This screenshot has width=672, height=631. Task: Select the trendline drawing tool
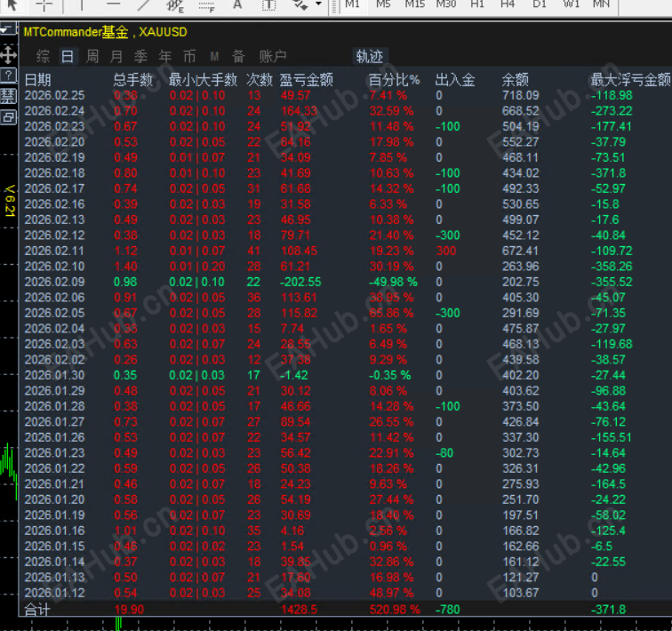click(x=144, y=4)
